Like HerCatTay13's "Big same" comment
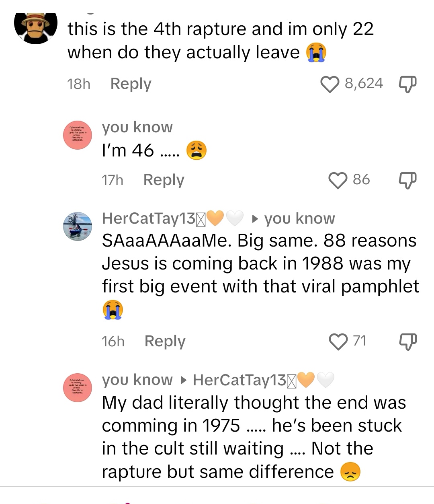The height and width of the screenshot is (504, 434). click(338, 341)
